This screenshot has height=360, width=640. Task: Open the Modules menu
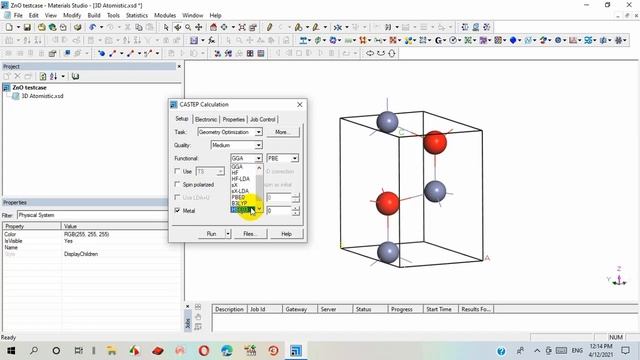pyautogui.click(x=165, y=16)
